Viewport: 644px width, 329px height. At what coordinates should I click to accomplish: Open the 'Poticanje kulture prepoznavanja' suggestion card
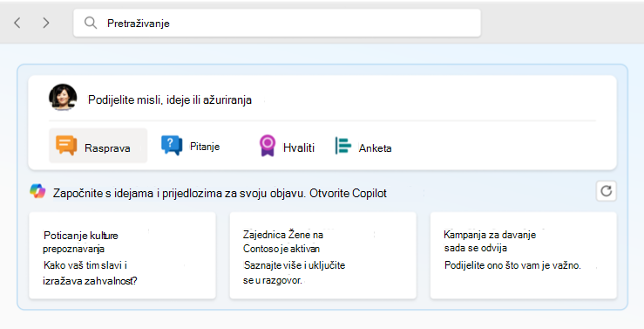pos(122,256)
